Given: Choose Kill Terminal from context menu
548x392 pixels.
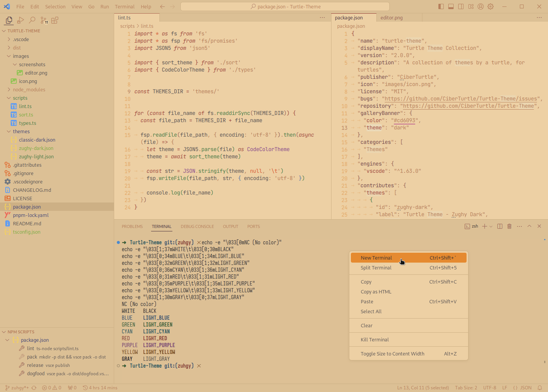Looking at the screenshot, I should 409,339.
